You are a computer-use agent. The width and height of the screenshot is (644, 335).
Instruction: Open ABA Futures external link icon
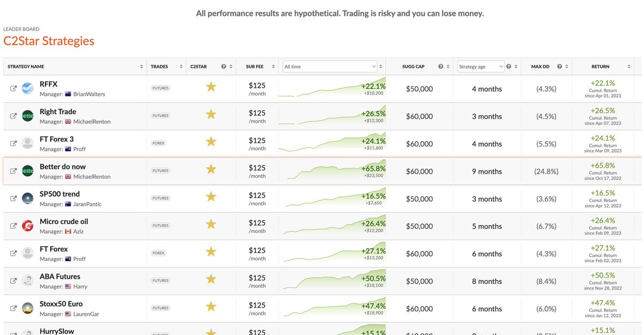[13, 281]
